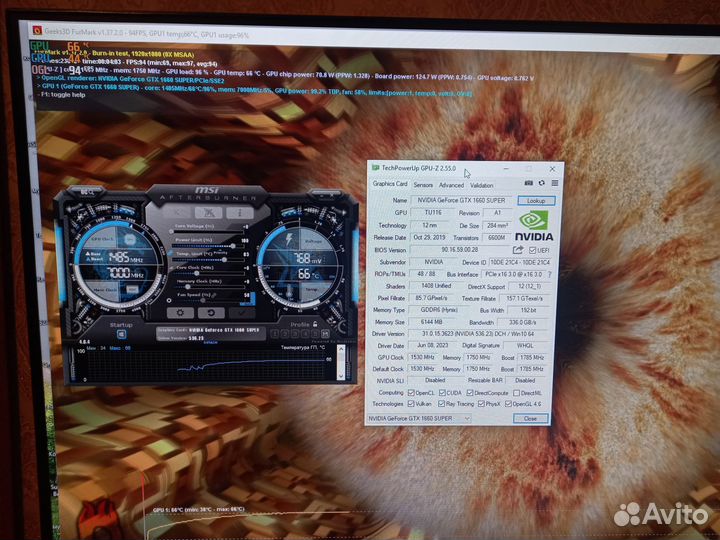The width and height of the screenshot is (720, 540).
Task: Select Afterburner profile slot 1
Action: tap(276, 334)
